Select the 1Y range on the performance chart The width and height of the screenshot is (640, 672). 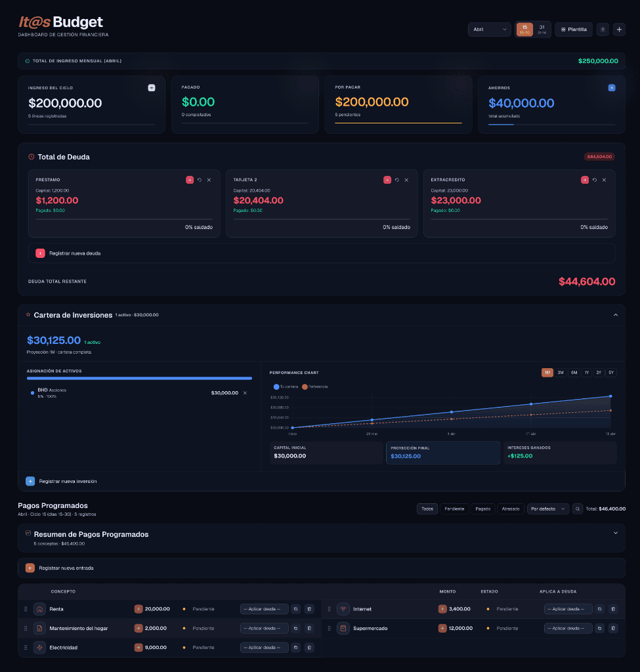click(x=586, y=372)
